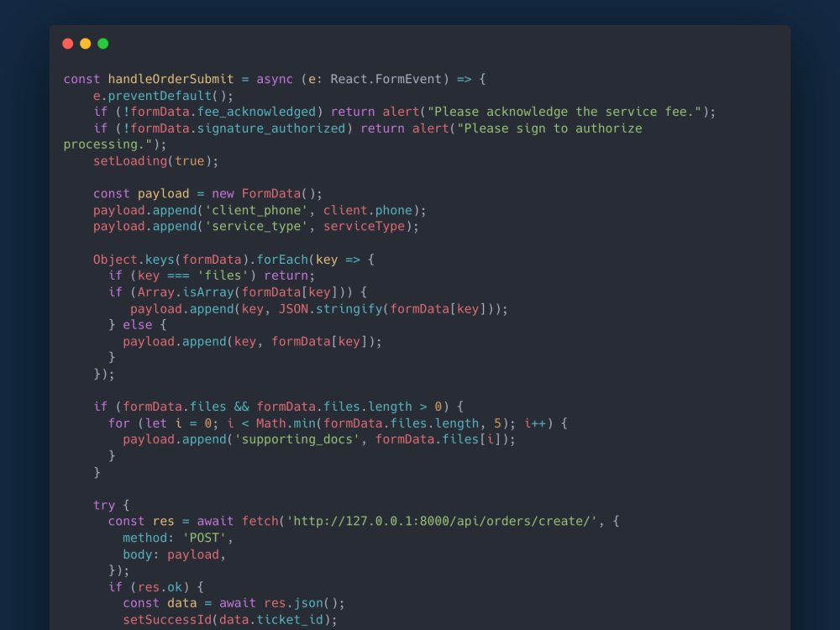840x630 pixels.
Task: Click the green maximize dot in window header
Action: click(x=102, y=44)
